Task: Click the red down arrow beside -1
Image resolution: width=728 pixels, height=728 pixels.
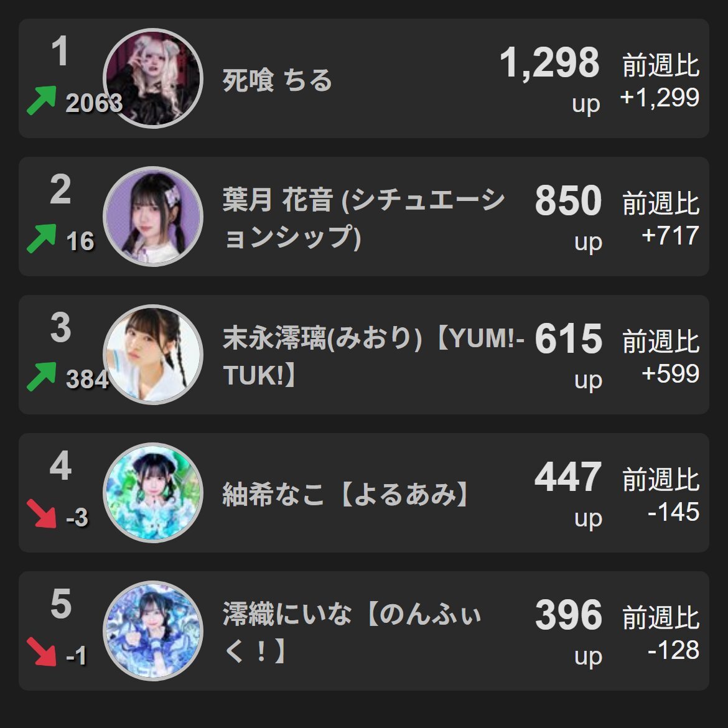Action: tap(41, 652)
